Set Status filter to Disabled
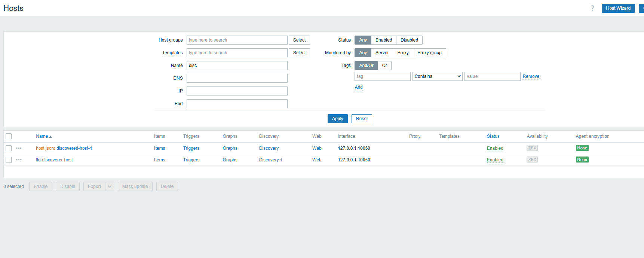This screenshot has width=644, height=258. pos(409,40)
